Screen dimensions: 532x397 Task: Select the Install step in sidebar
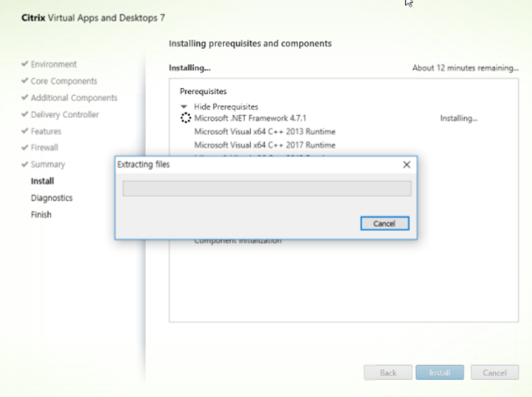pyautogui.click(x=42, y=182)
